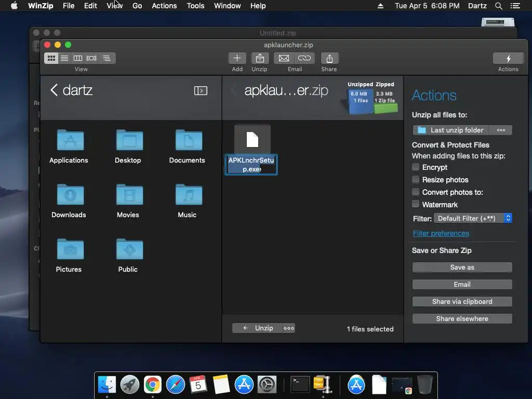Viewport: 532px width, 399px height.
Task: Open System Preferences from the dock
Action: point(267,384)
